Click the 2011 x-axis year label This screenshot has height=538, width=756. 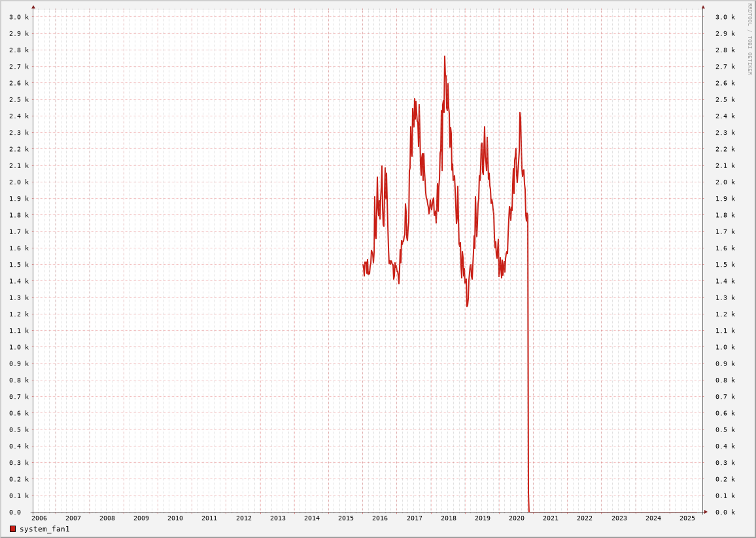(209, 518)
